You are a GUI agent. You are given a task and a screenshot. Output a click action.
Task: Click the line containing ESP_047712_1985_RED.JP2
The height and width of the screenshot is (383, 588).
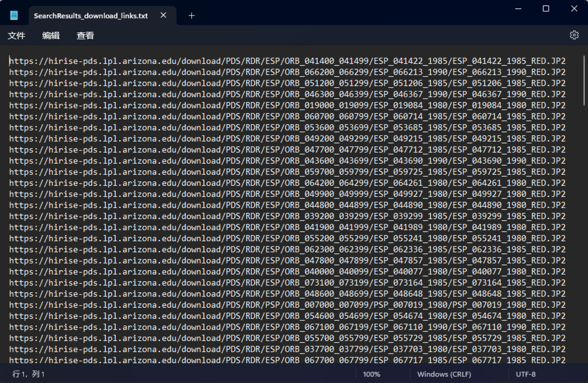coord(287,150)
